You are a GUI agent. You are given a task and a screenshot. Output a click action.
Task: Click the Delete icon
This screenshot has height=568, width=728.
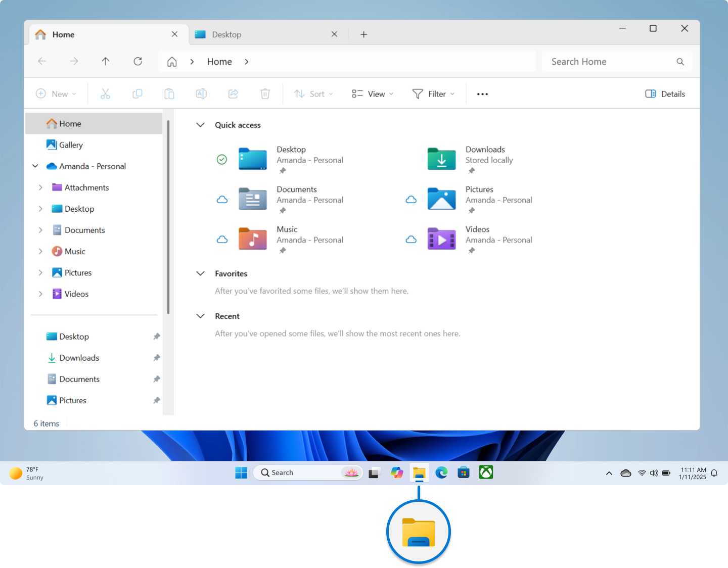(x=265, y=93)
